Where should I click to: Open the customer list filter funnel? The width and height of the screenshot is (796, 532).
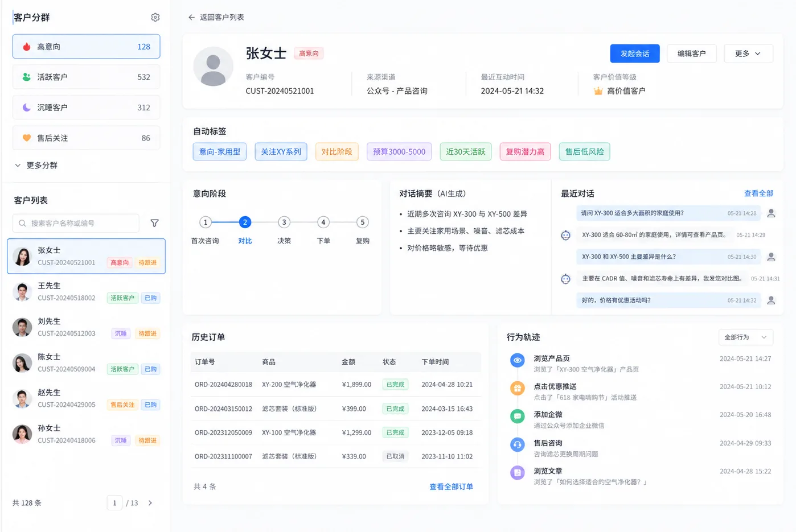click(154, 223)
